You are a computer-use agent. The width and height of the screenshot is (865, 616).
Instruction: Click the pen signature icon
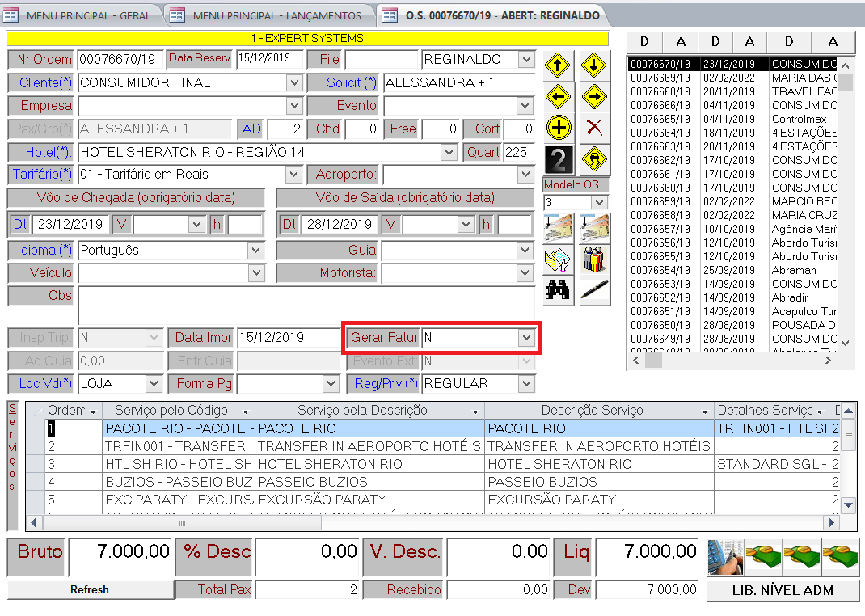point(593,291)
